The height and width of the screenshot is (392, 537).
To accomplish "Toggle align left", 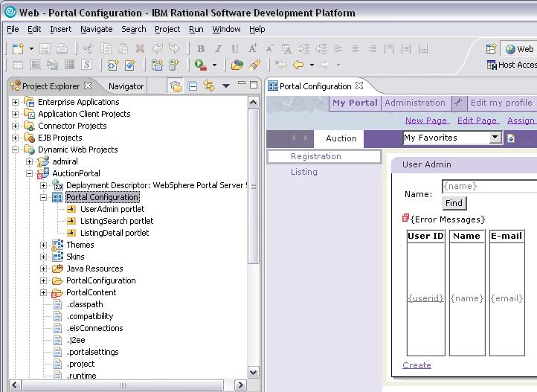I will [x=338, y=49].
